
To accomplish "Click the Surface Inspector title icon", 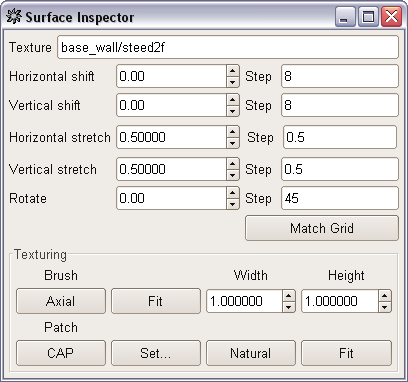I will [14, 17].
